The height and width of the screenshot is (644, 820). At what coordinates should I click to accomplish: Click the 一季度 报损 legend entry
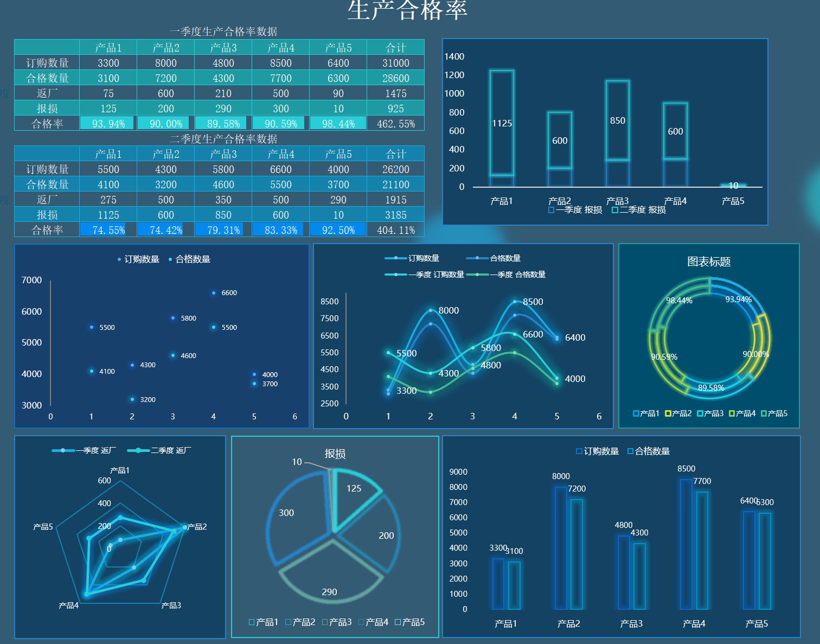coord(575,210)
